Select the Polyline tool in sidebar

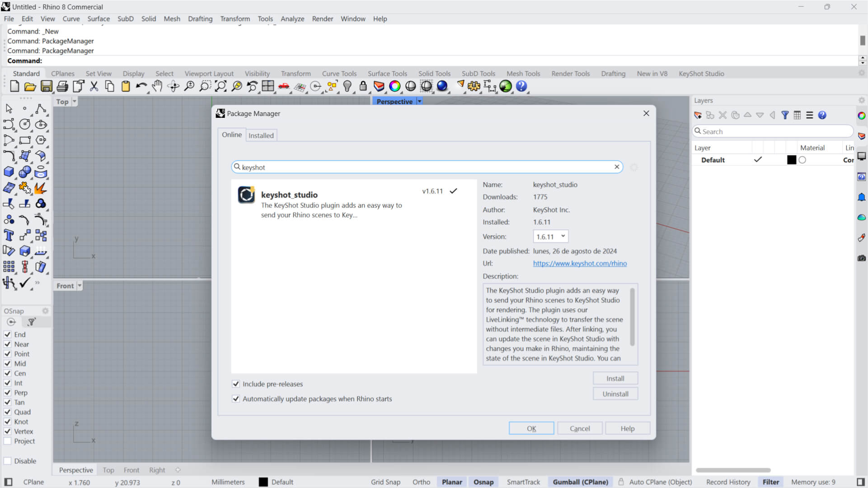coord(41,109)
